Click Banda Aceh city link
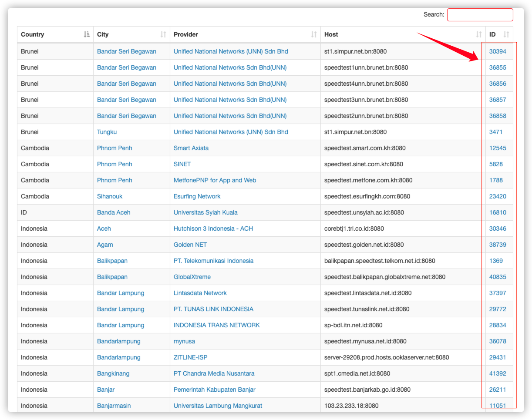 (x=114, y=212)
